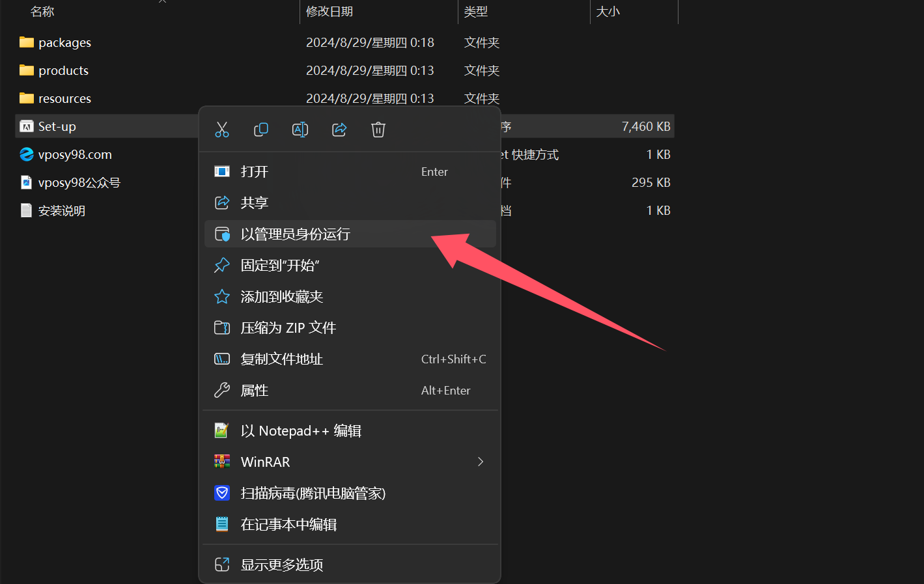This screenshot has width=924, height=584.
Task: Expand 显示更多选项 for more options
Action: 282,565
